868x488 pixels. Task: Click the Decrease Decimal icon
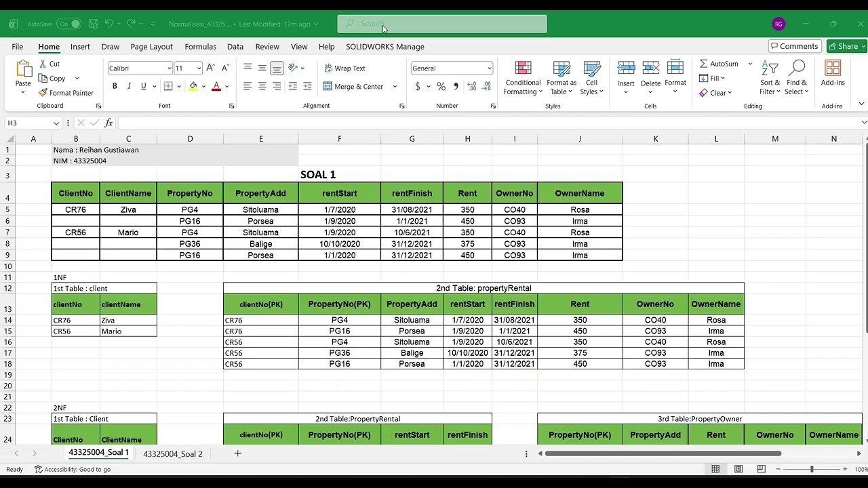(x=486, y=86)
